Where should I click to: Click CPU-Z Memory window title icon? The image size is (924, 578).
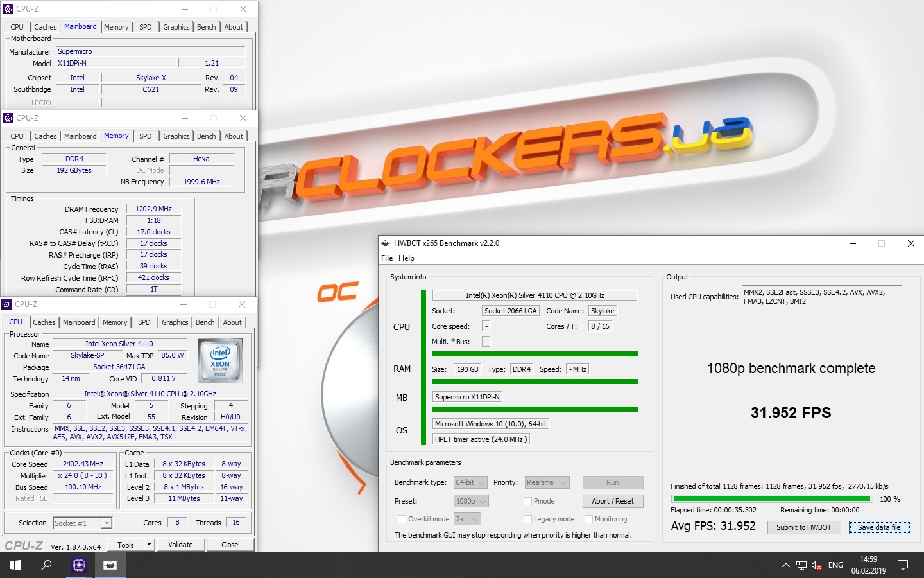click(x=8, y=118)
